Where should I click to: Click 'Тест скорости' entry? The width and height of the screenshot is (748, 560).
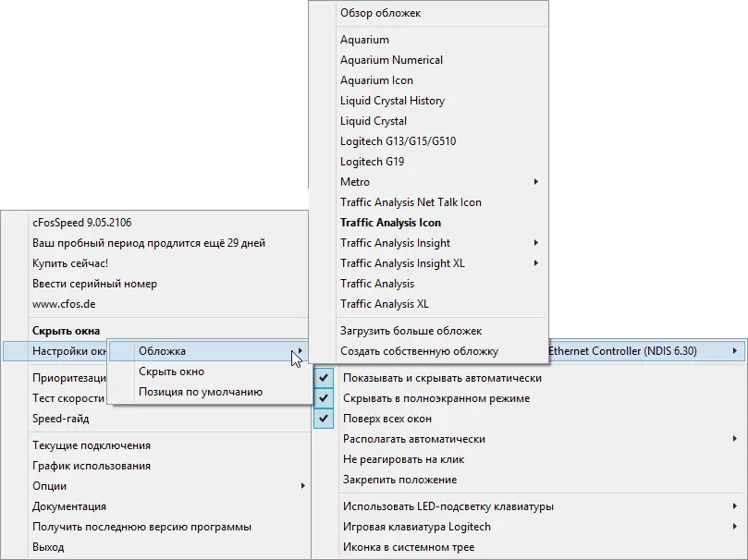click(68, 398)
